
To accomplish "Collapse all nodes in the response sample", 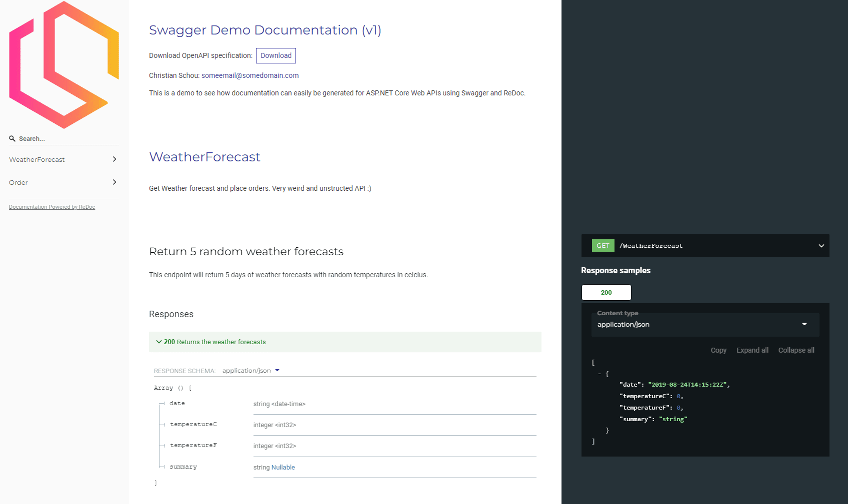I will [x=796, y=350].
